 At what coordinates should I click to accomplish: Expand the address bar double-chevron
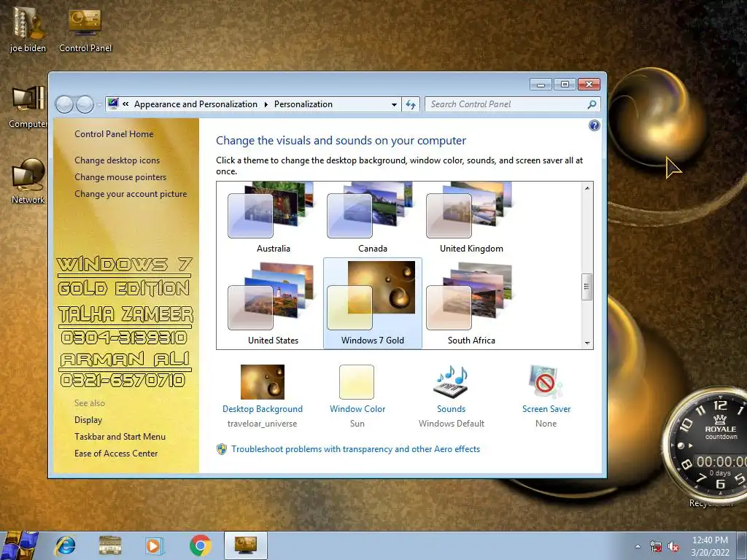[x=125, y=104]
